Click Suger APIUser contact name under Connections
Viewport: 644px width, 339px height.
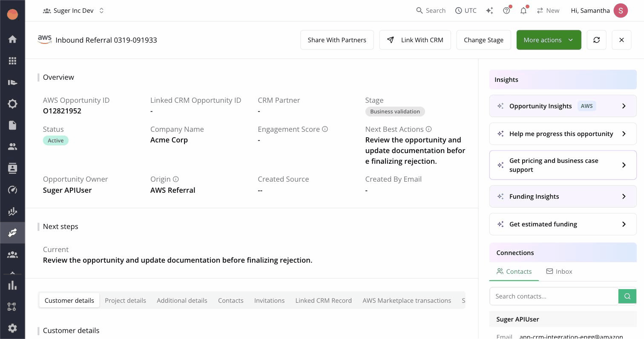point(517,319)
